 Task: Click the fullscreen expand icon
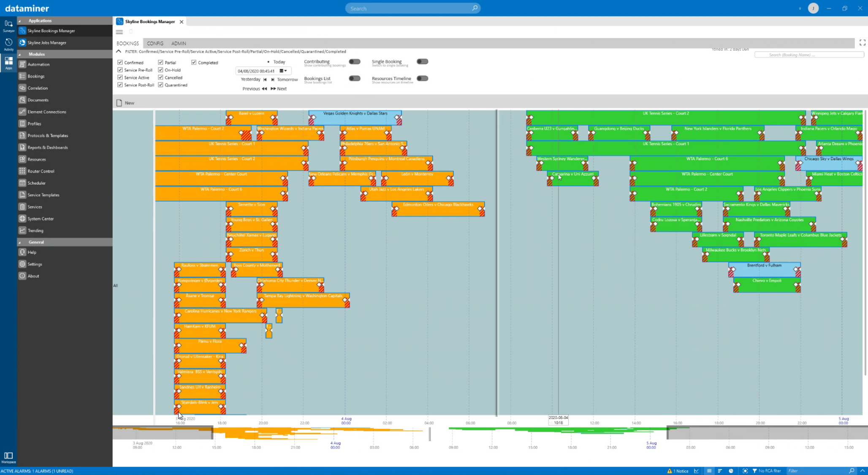point(863,43)
